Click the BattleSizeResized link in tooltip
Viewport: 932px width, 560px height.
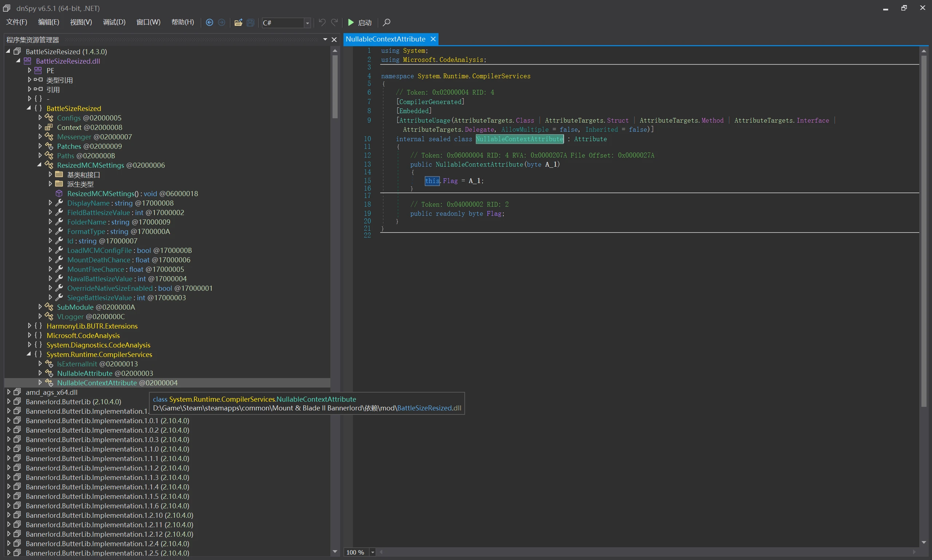tap(424, 408)
